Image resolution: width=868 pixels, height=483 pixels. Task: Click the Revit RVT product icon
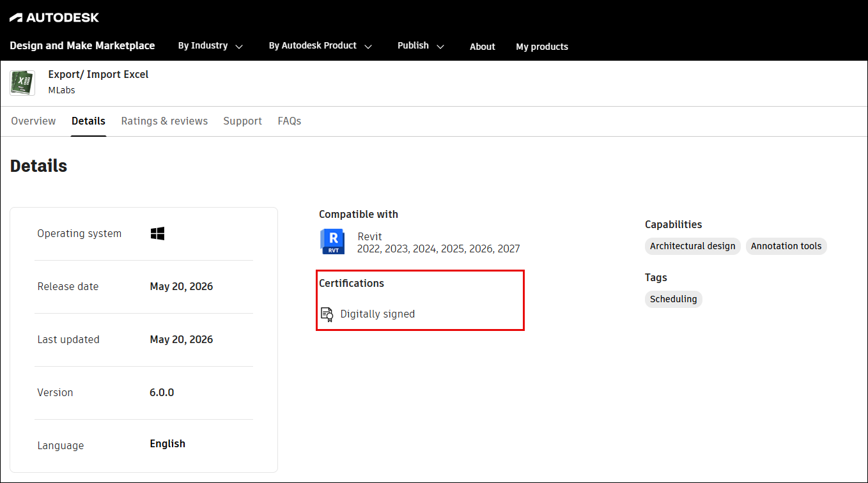tap(332, 241)
